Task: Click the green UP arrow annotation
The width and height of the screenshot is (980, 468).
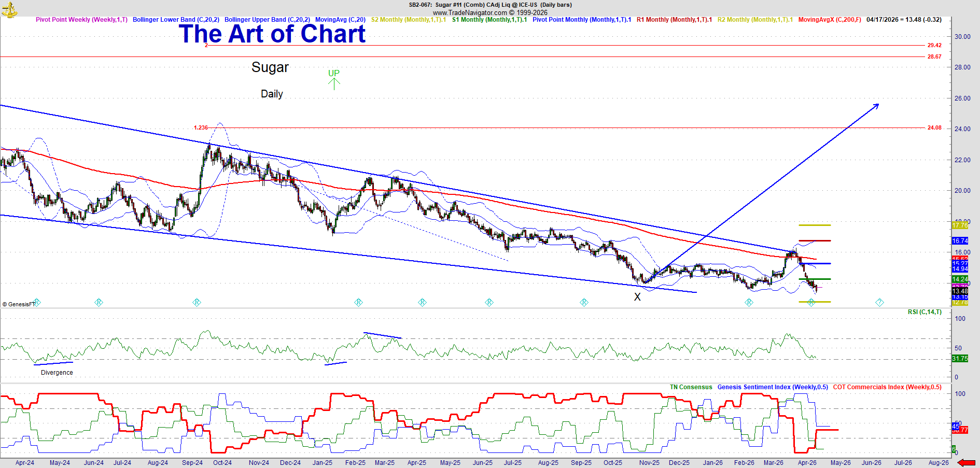Action: (334, 79)
